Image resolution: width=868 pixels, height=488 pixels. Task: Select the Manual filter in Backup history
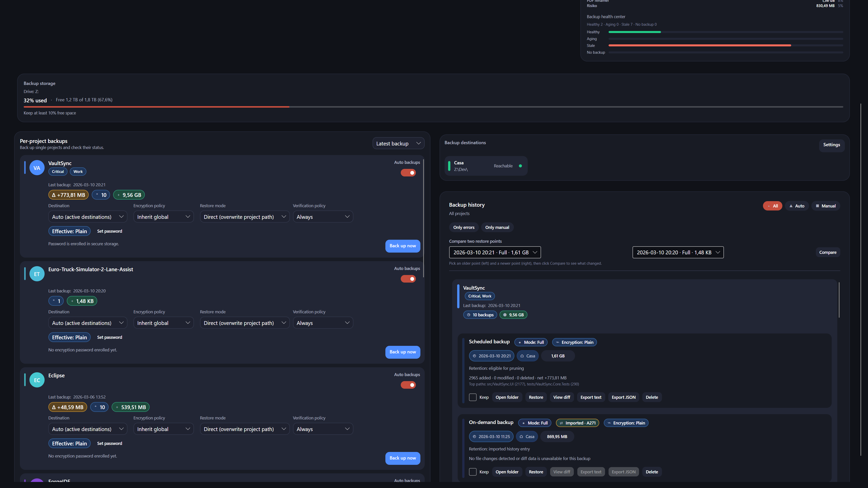pos(825,206)
